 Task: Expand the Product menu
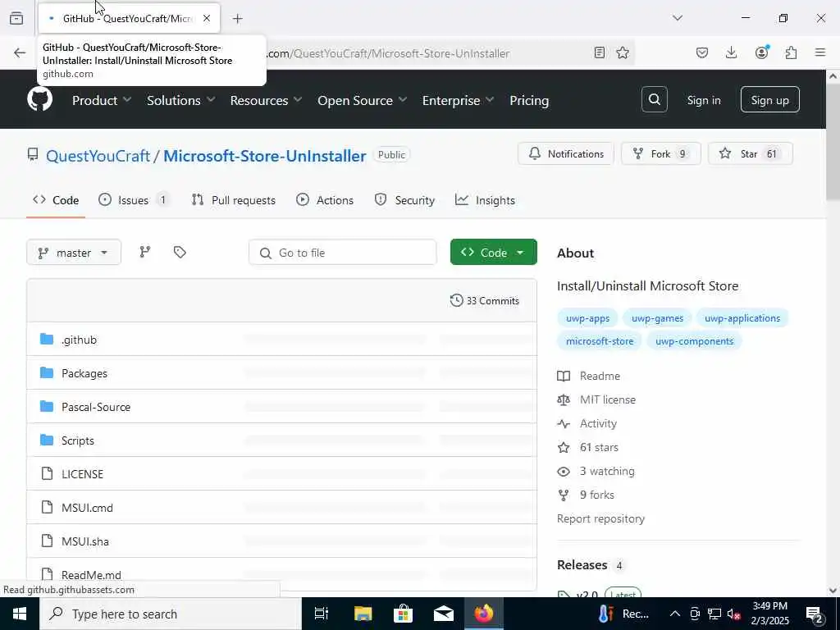102,100
